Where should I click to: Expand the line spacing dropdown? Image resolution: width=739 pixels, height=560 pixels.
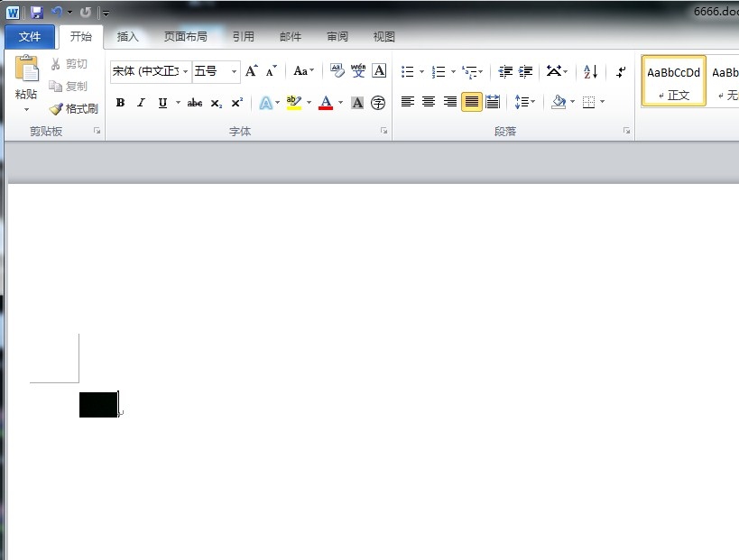pyautogui.click(x=533, y=103)
